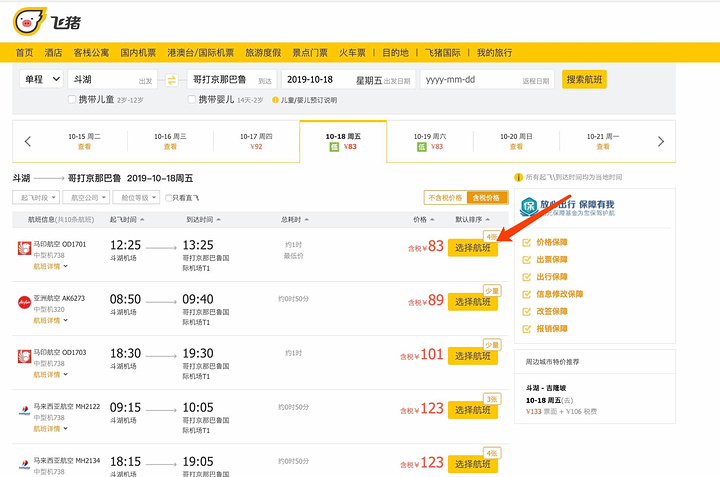Screen dimensions: 720x477
Task: Open 国内机票 in the navigation bar
Action: tap(138, 52)
